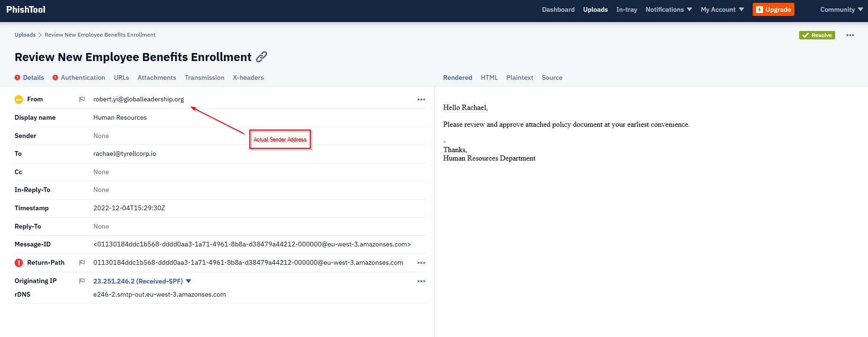Click the orange Upgrade button

pyautogui.click(x=773, y=9)
